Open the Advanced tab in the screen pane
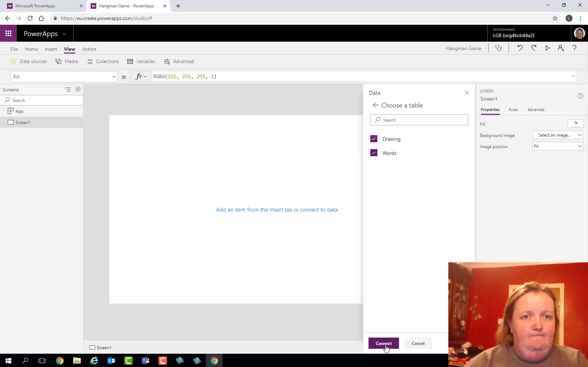 [x=536, y=110]
